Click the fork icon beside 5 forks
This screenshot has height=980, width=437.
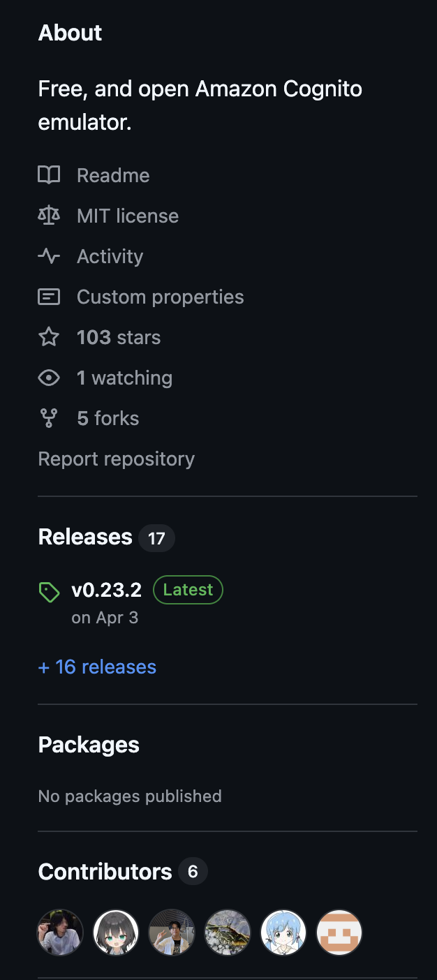coord(49,418)
